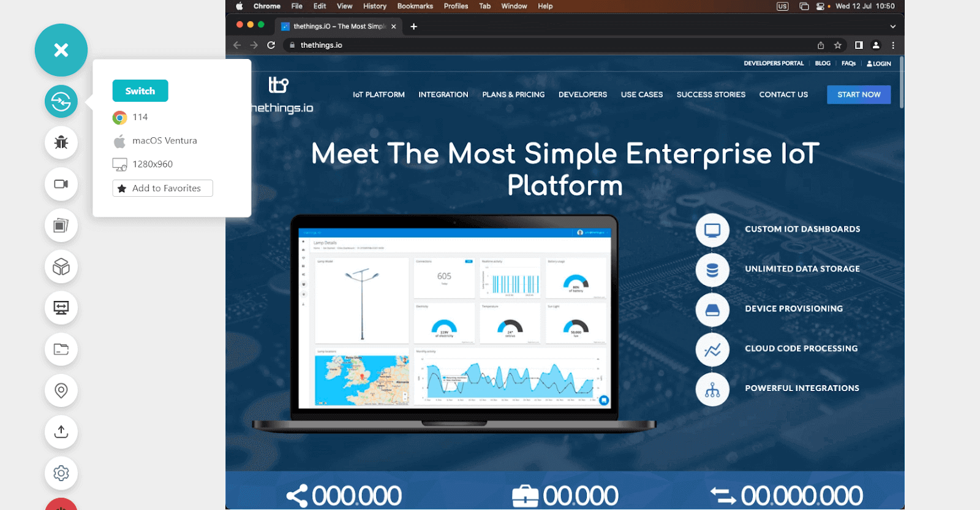This screenshot has height=510, width=980.
Task: Click the Powerful Integrations icon
Action: pos(712,390)
